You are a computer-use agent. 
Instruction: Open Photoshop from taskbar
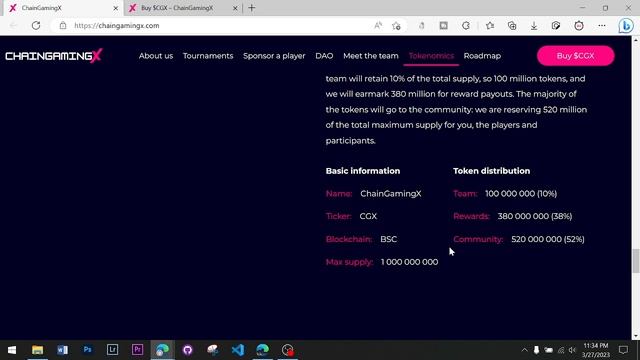coord(87,350)
